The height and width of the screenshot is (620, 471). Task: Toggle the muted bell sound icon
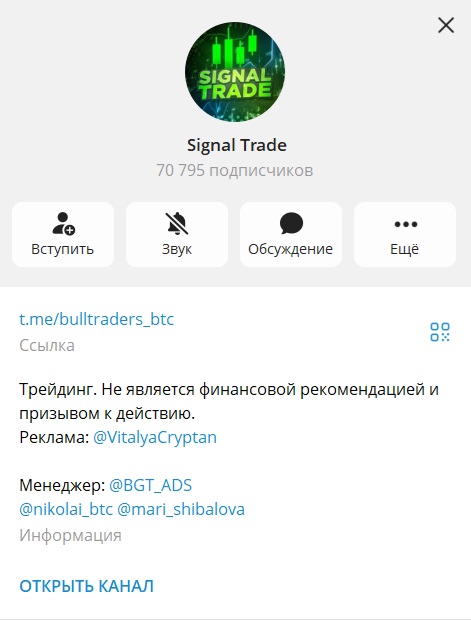pos(177,223)
